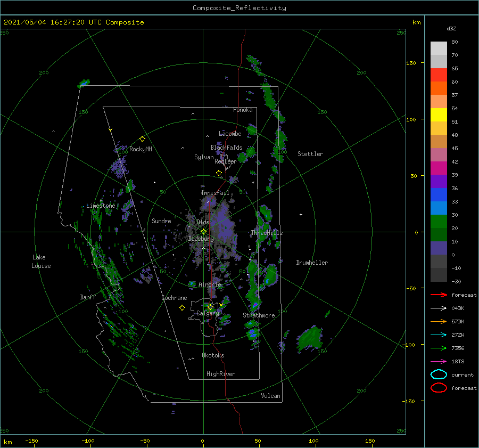Click the Cochrane city label
Viewport: 479px width, 448px height.
point(174,298)
